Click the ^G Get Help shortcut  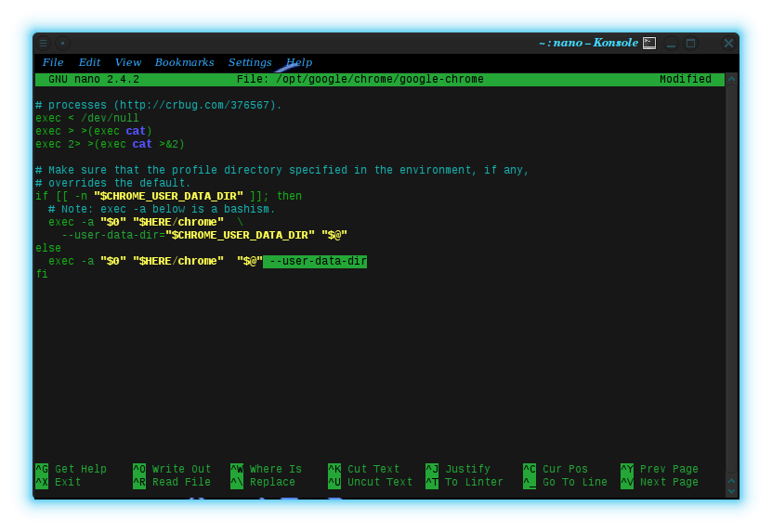[71, 469]
